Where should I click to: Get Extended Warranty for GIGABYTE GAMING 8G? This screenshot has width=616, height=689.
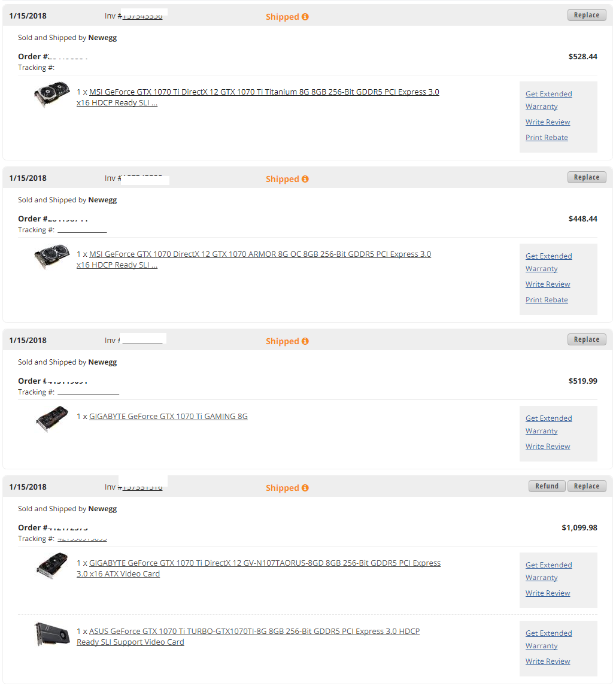point(548,424)
